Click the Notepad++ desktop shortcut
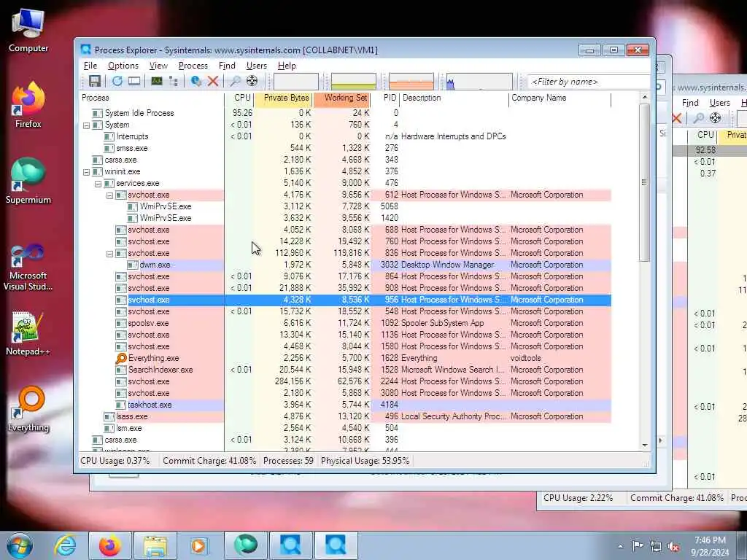Screen dimensions: 747x560 coord(28,333)
